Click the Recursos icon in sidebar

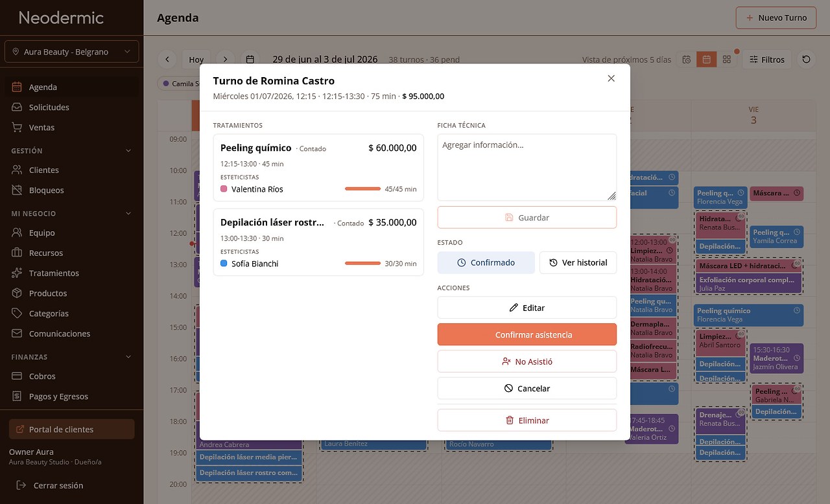(x=17, y=253)
